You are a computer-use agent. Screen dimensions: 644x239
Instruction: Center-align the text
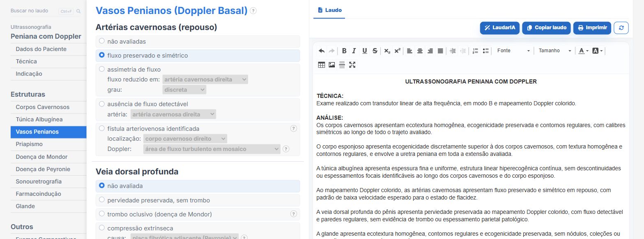420,51
